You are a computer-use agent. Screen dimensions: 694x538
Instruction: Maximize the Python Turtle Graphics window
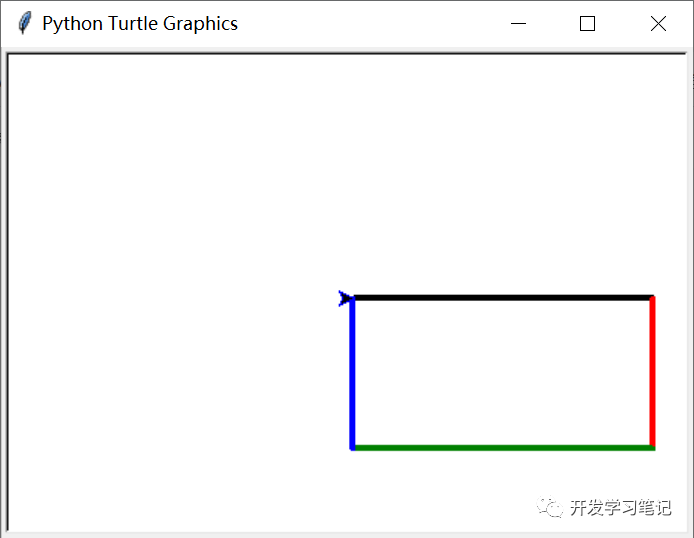pos(588,24)
